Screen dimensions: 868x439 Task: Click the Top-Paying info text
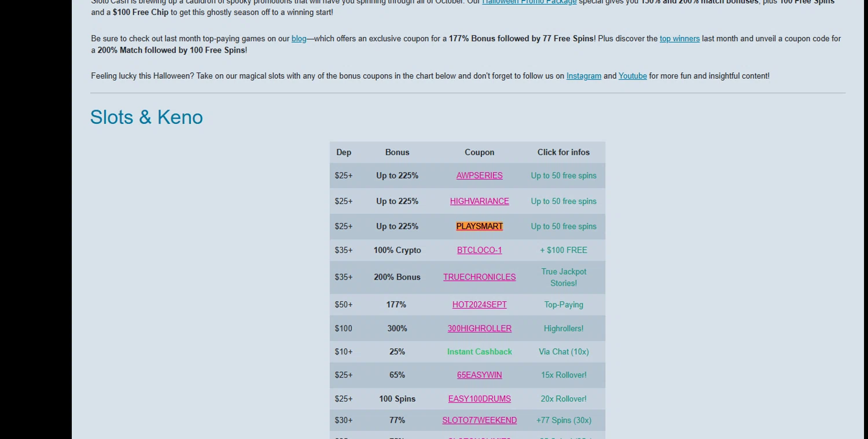pos(564,305)
